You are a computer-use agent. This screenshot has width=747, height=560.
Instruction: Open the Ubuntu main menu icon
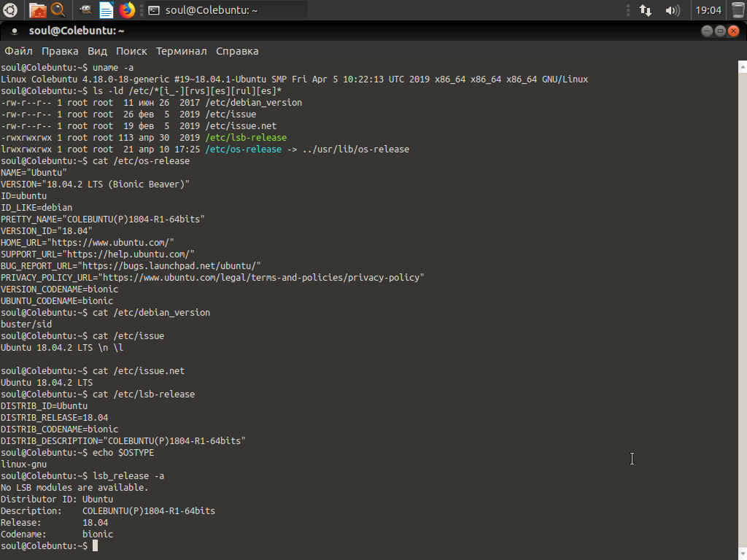point(10,10)
